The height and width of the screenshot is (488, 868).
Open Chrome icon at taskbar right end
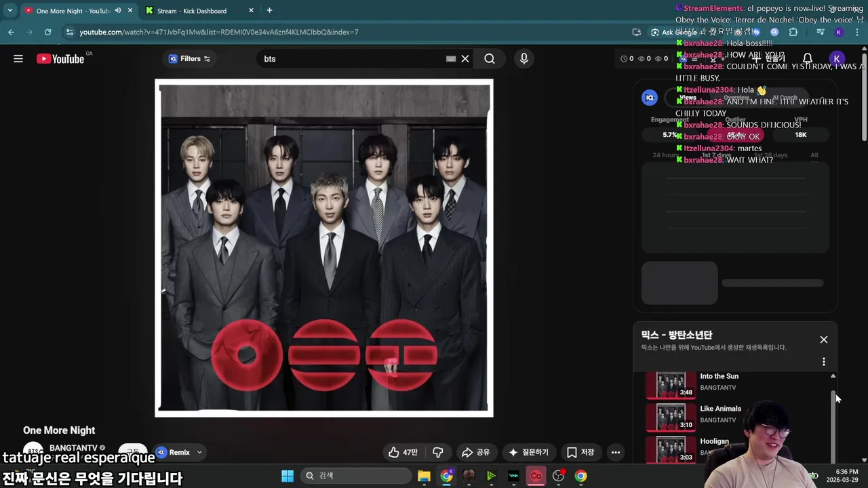580,476
